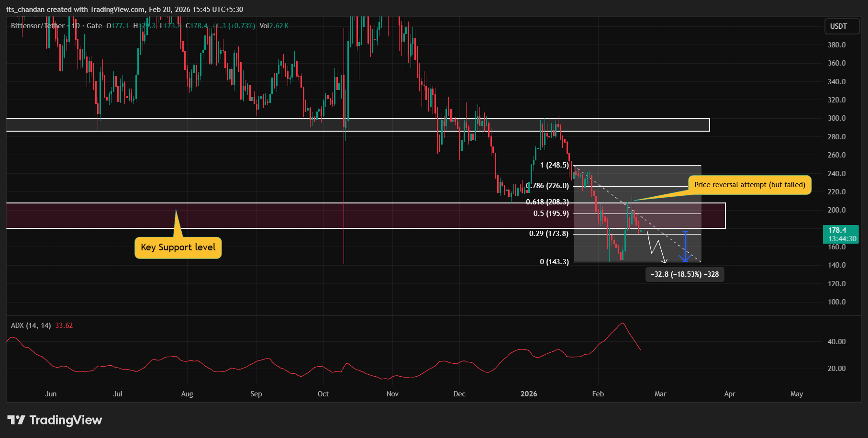The image size is (868, 438).
Task: Click the 140.0 price axis label
Action: pos(837,265)
